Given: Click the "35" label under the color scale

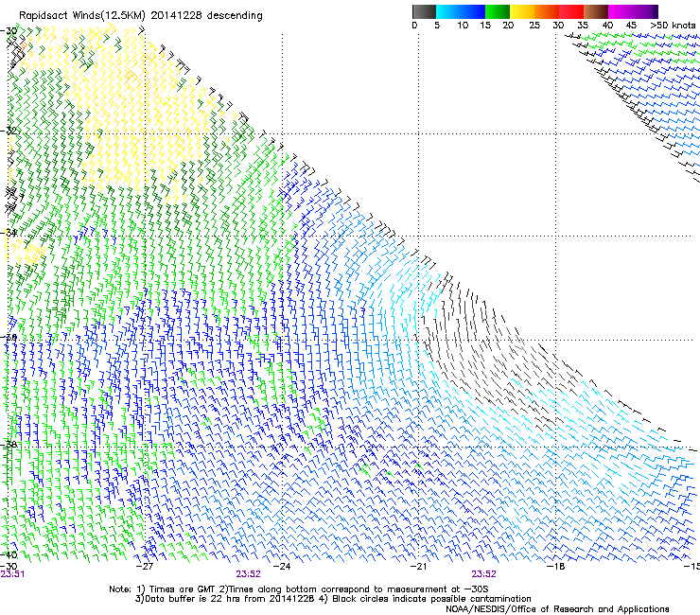Looking at the screenshot, I should point(583,26).
